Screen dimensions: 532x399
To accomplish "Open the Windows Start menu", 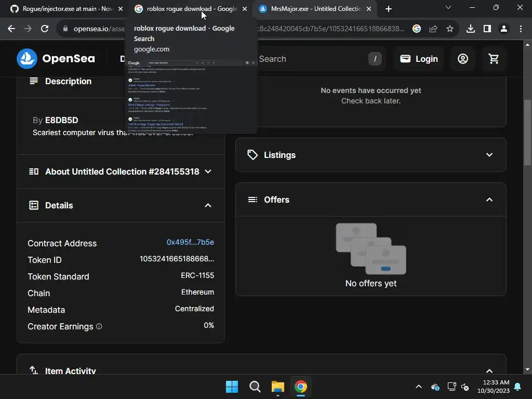I will (x=232, y=387).
